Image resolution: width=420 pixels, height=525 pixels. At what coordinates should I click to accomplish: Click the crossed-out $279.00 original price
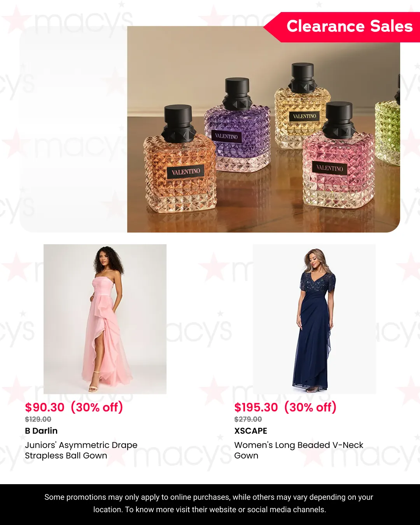pos(248,419)
